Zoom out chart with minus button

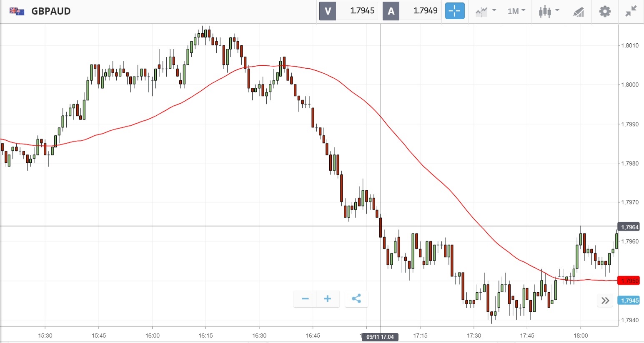(305, 298)
